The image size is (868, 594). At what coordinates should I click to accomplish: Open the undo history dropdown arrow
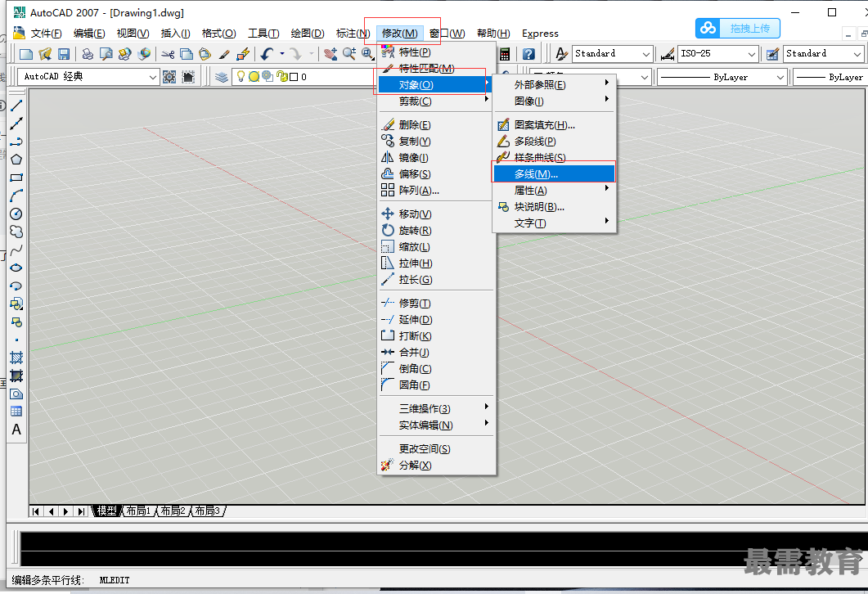pos(282,54)
